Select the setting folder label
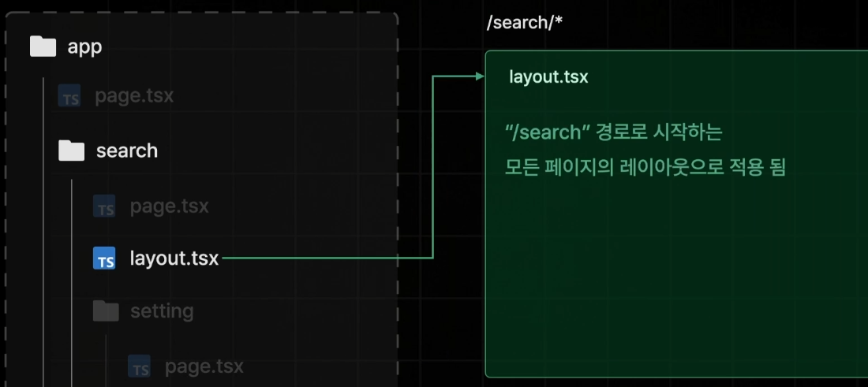Screen dimensions: 868x387 click(x=162, y=311)
